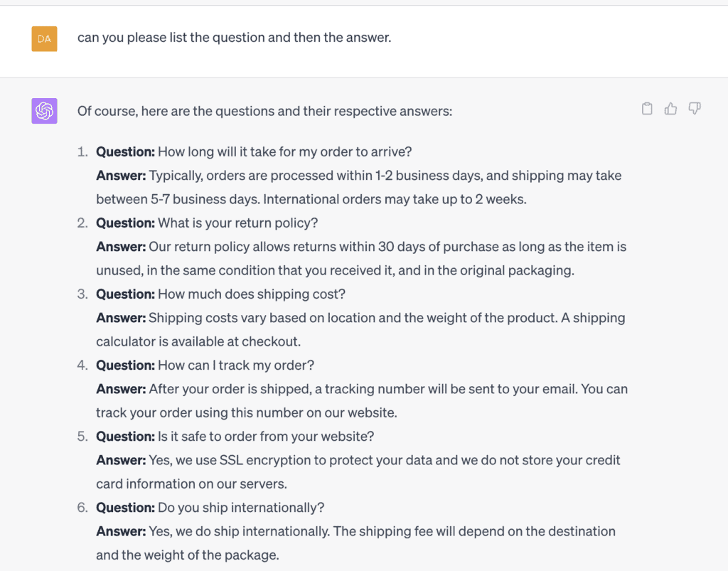Click the purple OpenAI logo next to the reply
The width and height of the screenshot is (728, 571).
(44, 111)
